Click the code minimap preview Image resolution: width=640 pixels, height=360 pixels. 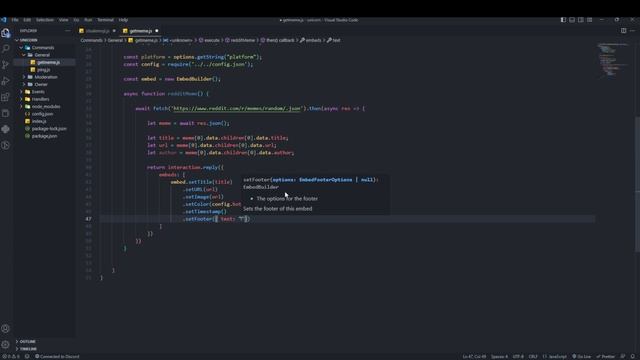point(613,60)
